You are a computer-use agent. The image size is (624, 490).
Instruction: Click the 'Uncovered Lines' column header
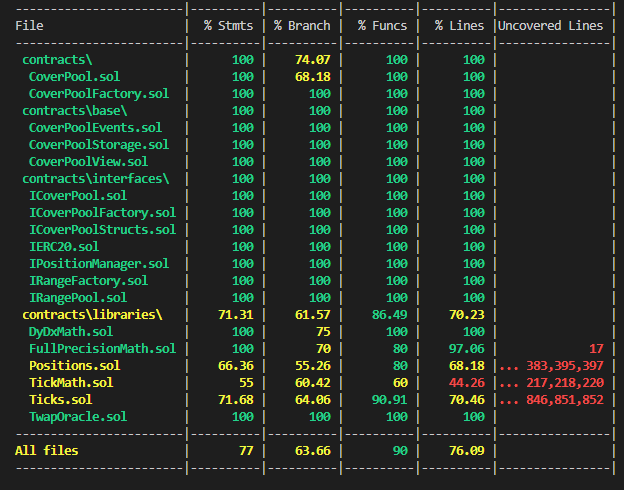[551, 25]
